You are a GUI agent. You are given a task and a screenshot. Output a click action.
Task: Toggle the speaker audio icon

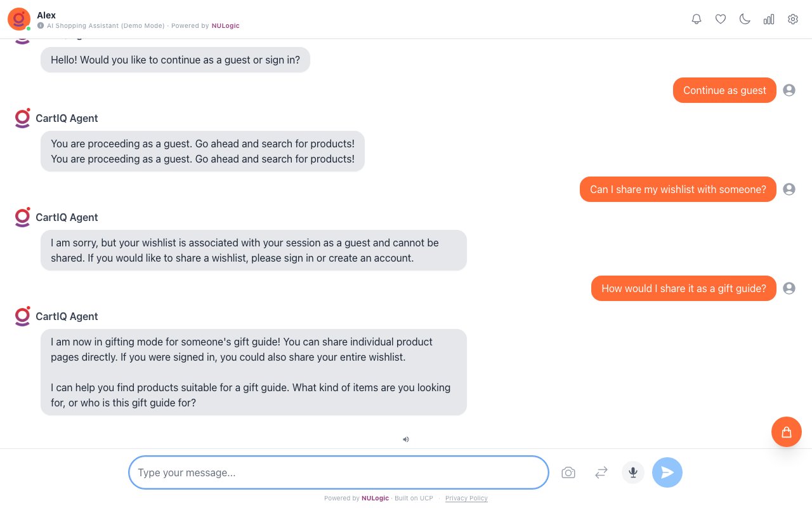(406, 439)
